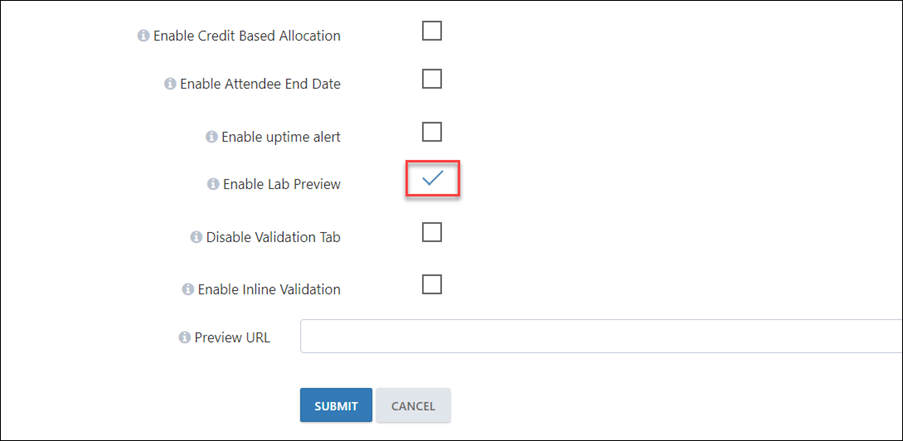Uncheck the Enable Lab Preview checkbox
The height and width of the screenshot is (441, 903).
pos(432,179)
